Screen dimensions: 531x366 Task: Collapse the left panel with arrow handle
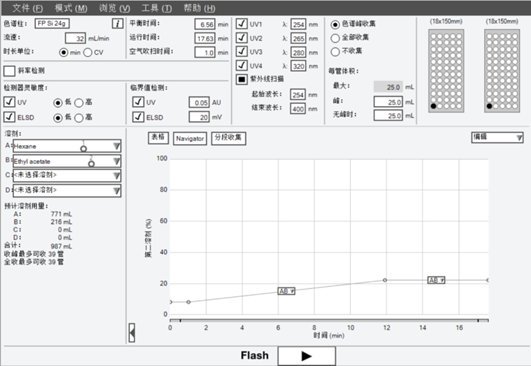point(132,332)
